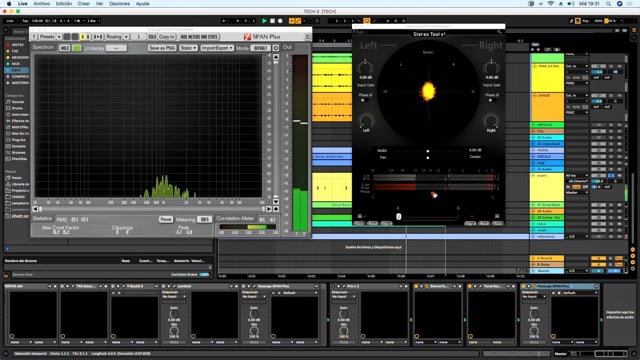This screenshot has width=640, height=360.
Task: Click the Reset statistics button in SPAN
Action: pyautogui.click(x=165, y=220)
